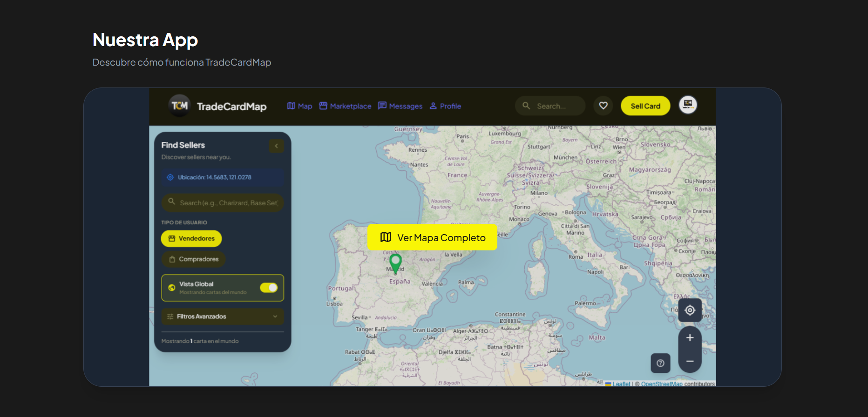Screen dimensions: 868x417
Task: Select the Compradores user type
Action: [x=193, y=259]
